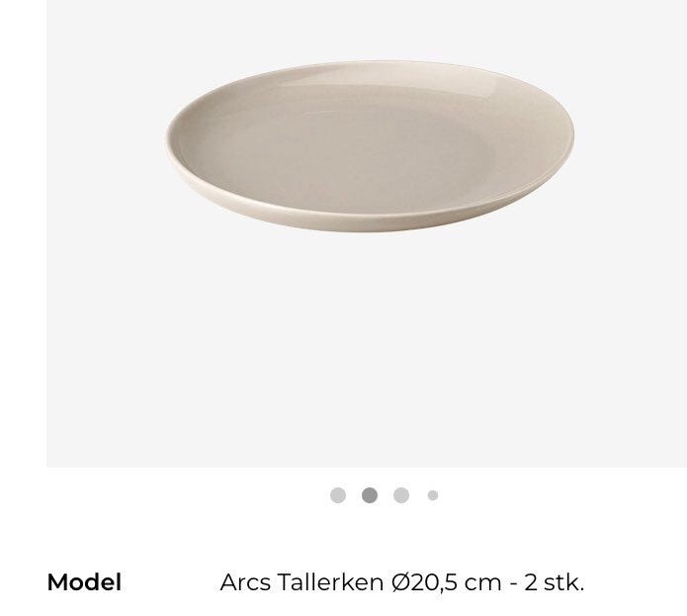Click the gray area left of plate
Screen dimensions: 687x616
99,148
